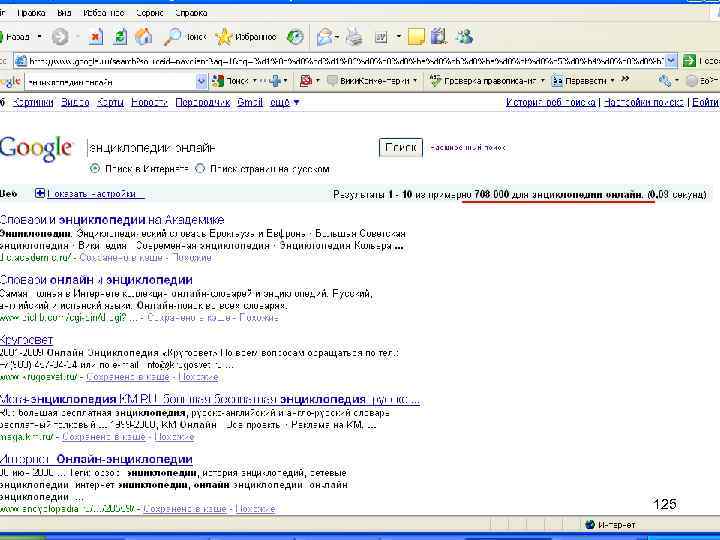This screenshot has width=720, height=540.
Task: Open the Вид menu
Action: pos(64,13)
